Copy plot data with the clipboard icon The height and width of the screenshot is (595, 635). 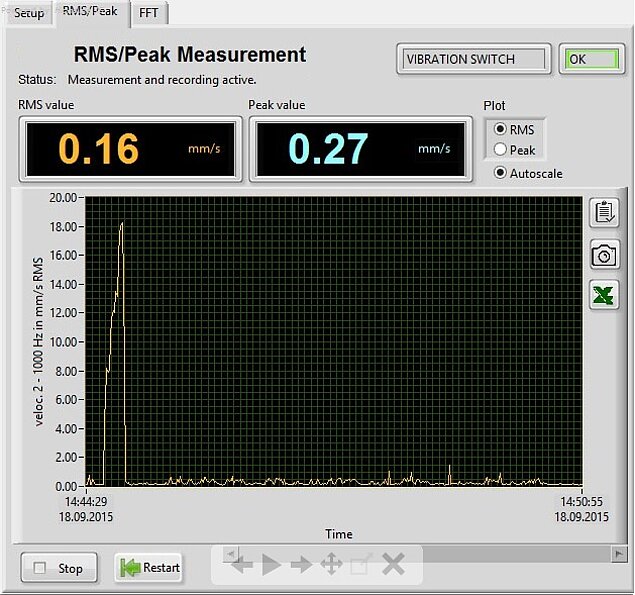(604, 213)
